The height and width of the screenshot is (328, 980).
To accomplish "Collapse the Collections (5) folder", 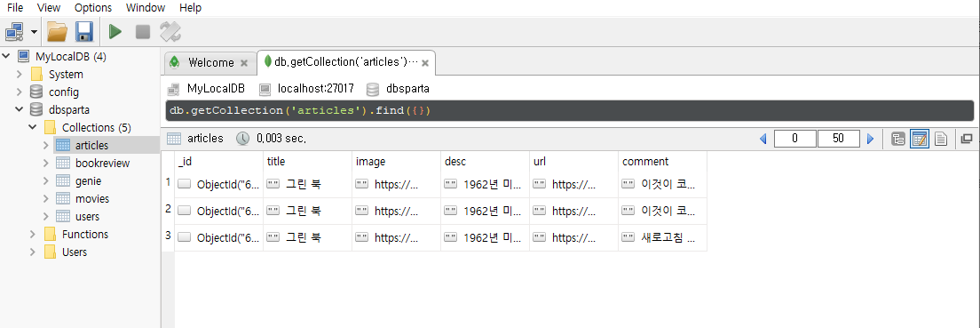I will coord(33,128).
